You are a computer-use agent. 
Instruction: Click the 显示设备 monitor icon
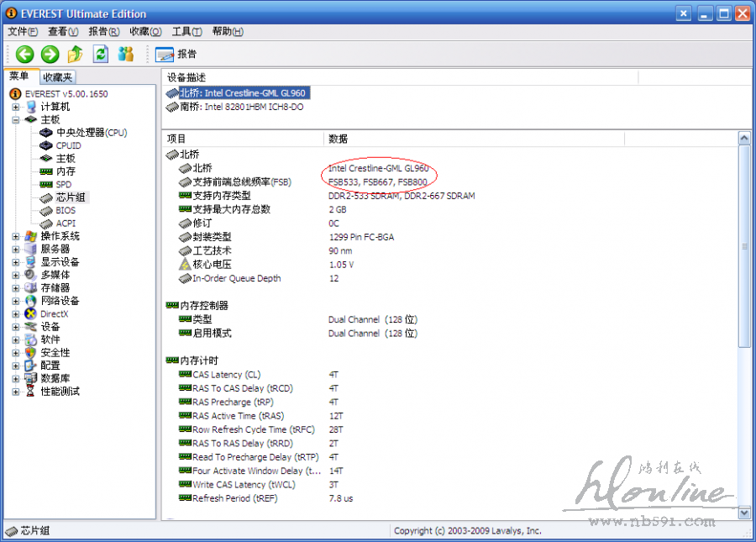[x=31, y=262]
